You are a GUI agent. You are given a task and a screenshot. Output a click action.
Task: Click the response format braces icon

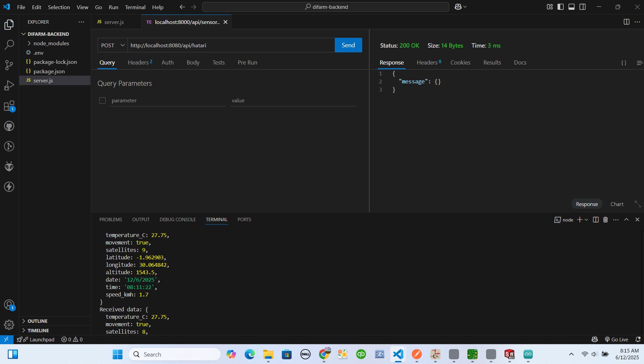624,63
